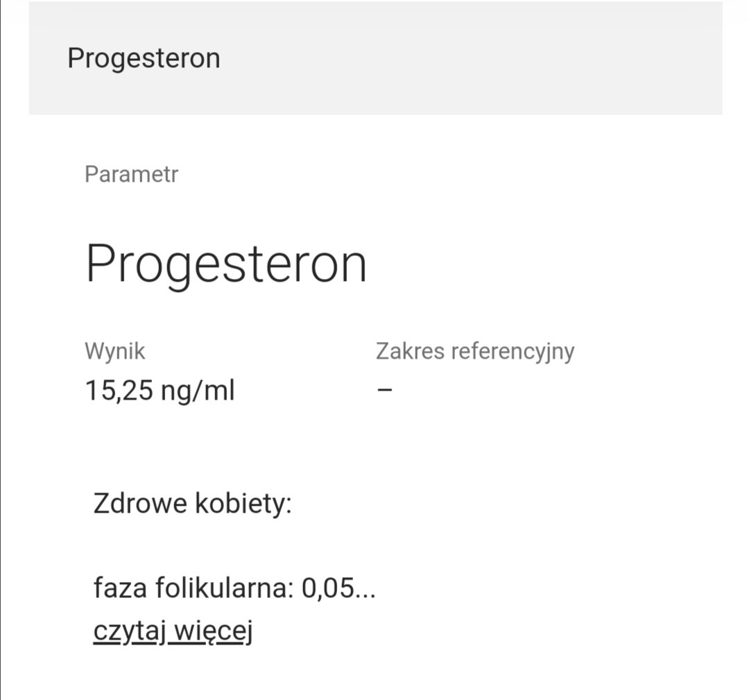The image size is (749, 700).
Task: Click the "ng/ml" unit text
Action: pyautogui.click(x=198, y=391)
